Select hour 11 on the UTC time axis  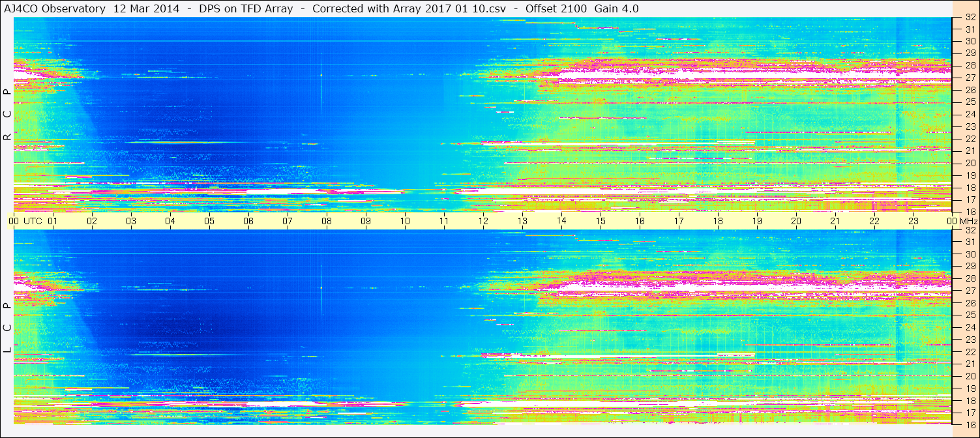point(444,221)
